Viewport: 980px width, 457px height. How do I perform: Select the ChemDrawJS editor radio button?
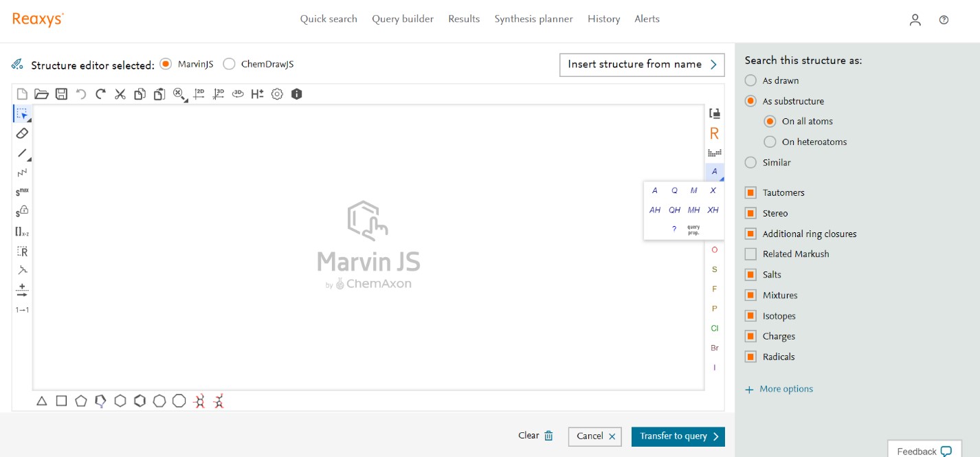pyautogui.click(x=229, y=64)
